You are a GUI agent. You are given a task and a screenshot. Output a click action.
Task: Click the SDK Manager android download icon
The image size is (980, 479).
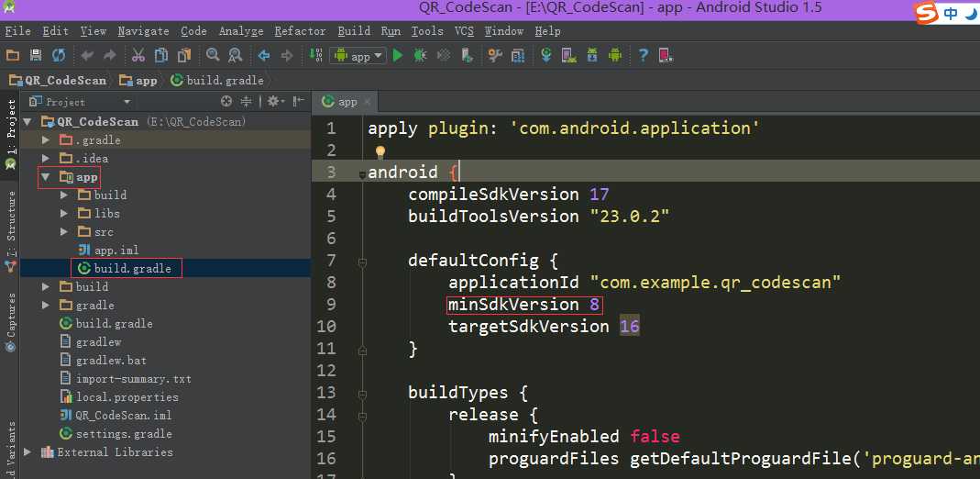click(x=592, y=56)
